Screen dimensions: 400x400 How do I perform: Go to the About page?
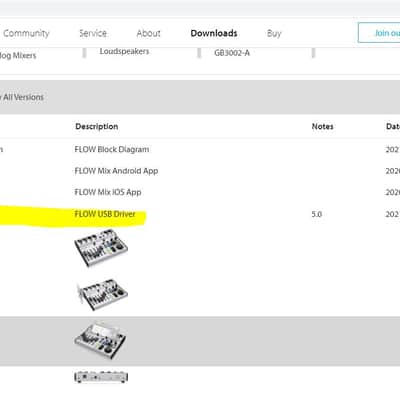coord(149,33)
